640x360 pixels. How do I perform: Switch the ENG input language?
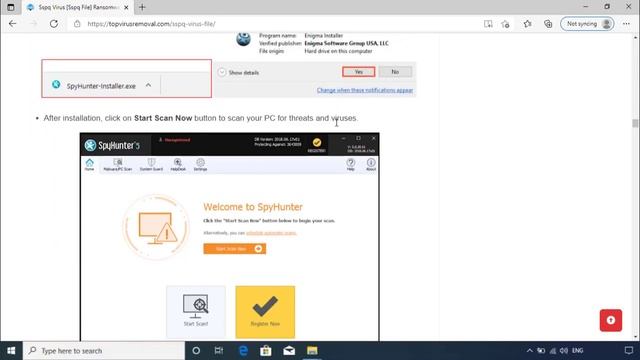click(x=578, y=351)
